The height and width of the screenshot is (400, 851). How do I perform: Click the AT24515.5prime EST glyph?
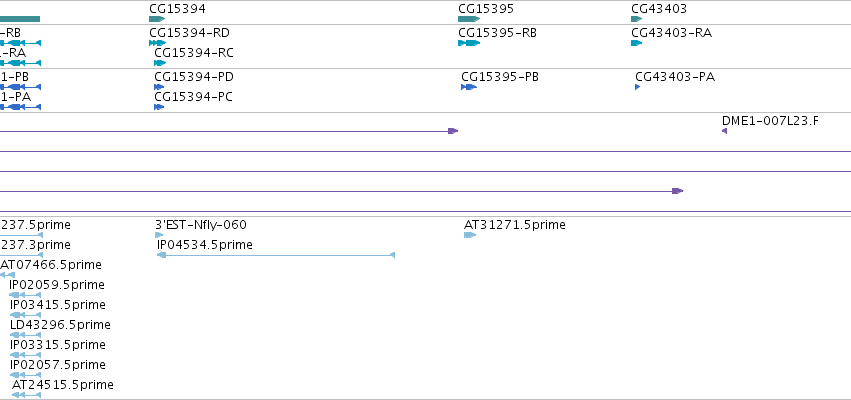(x=26, y=395)
